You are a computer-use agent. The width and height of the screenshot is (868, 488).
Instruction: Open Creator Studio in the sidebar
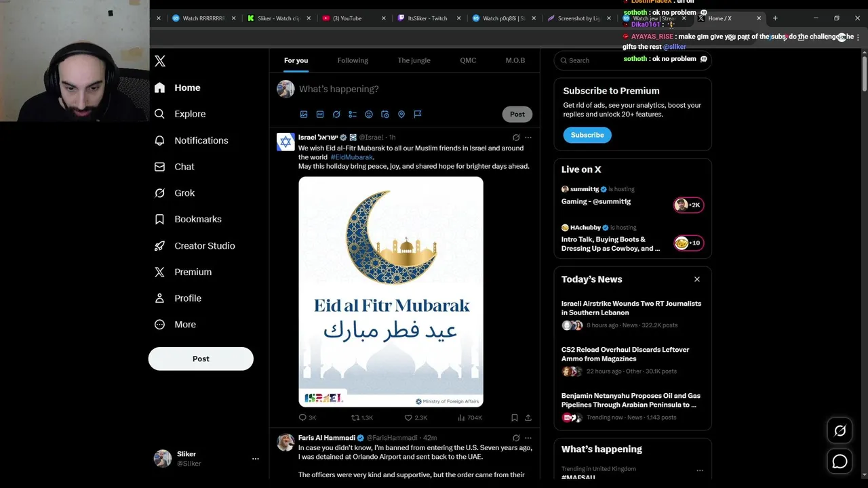click(x=195, y=246)
